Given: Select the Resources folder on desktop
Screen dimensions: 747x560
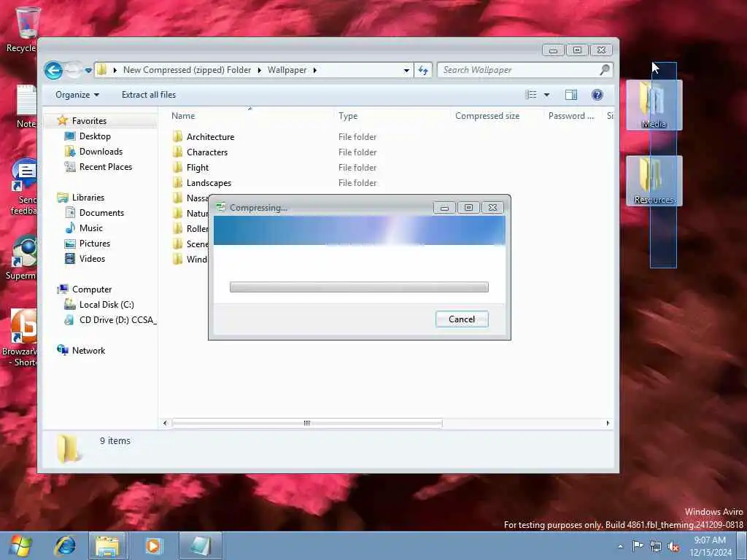Looking at the screenshot, I should click(654, 181).
